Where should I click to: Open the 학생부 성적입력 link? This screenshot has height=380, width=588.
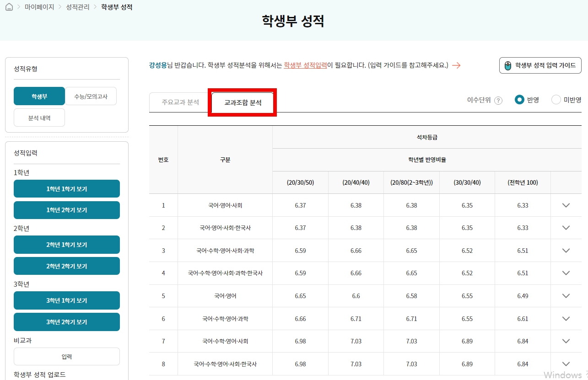(305, 65)
